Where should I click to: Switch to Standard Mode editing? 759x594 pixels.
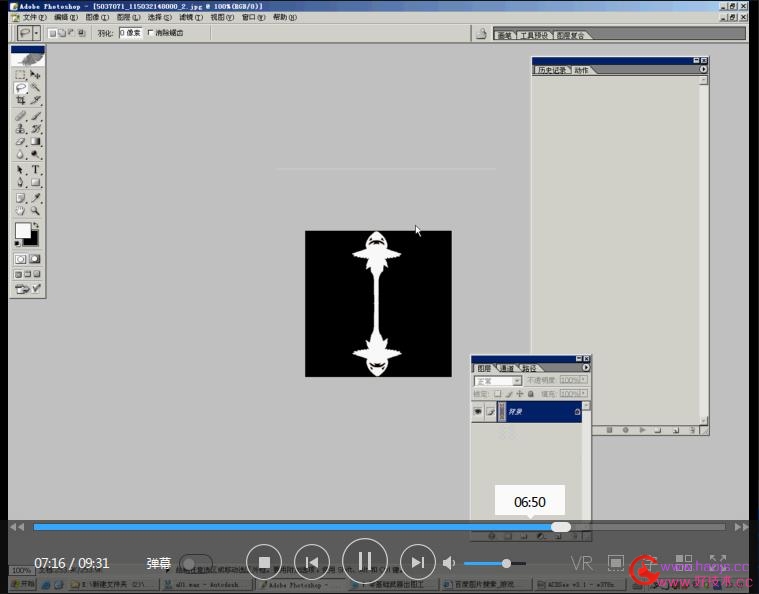20,259
